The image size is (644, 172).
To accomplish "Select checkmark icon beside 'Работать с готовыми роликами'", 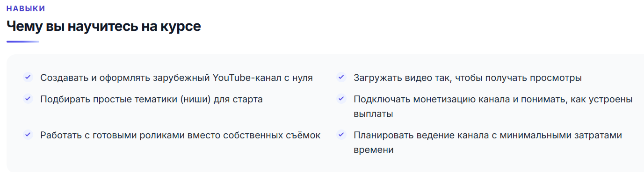I will pyautogui.click(x=28, y=135).
